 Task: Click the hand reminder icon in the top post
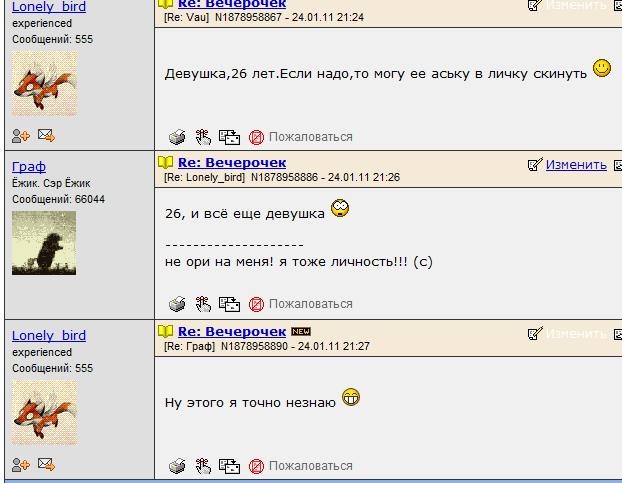tap(203, 137)
